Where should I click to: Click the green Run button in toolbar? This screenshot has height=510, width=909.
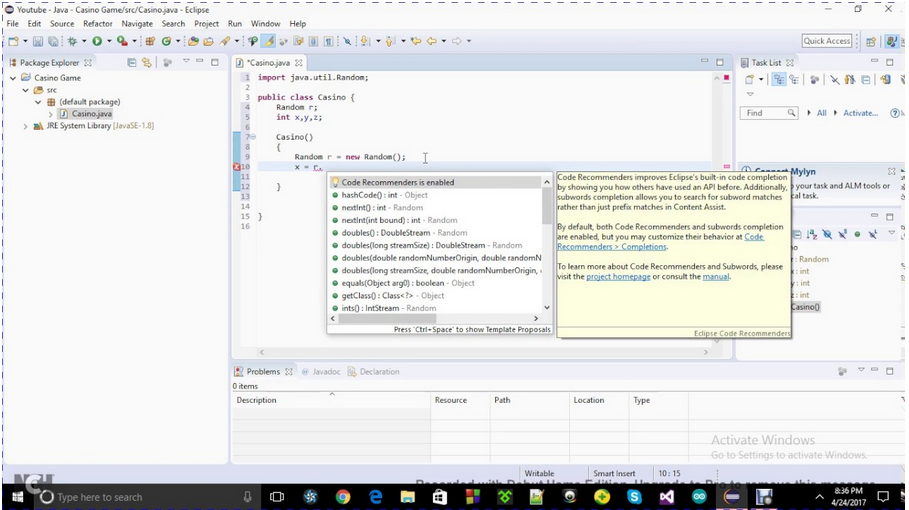[x=97, y=41]
